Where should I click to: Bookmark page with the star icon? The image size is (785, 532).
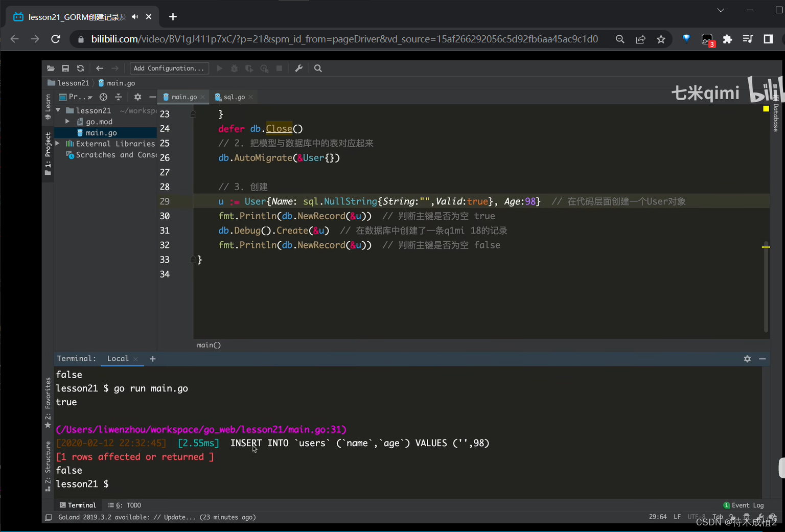coord(661,39)
